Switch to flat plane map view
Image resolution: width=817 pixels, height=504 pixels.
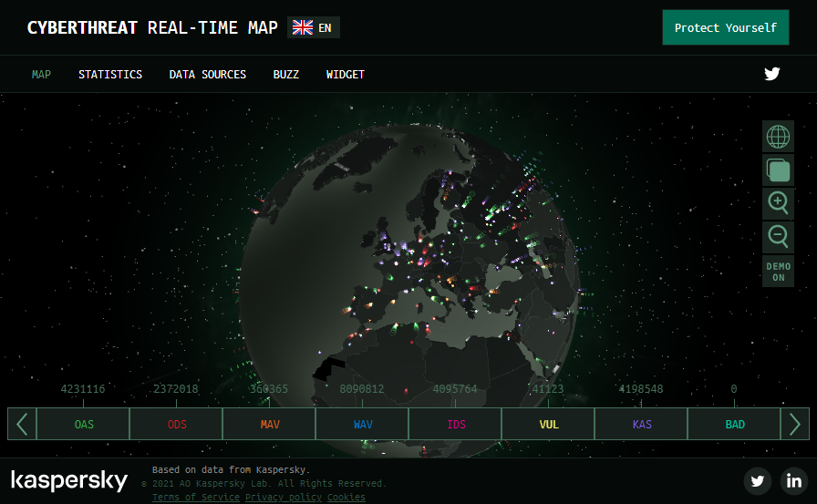[778, 170]
